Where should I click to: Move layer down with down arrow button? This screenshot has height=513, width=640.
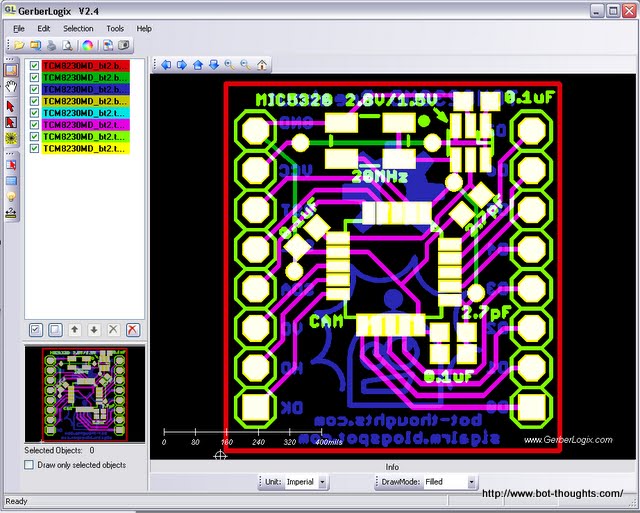tap(94, 330)
